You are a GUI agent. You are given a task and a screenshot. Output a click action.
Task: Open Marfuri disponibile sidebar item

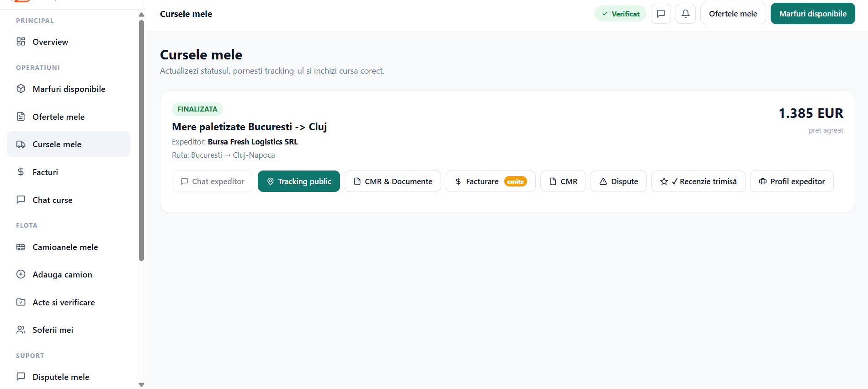tap(69, 89)
